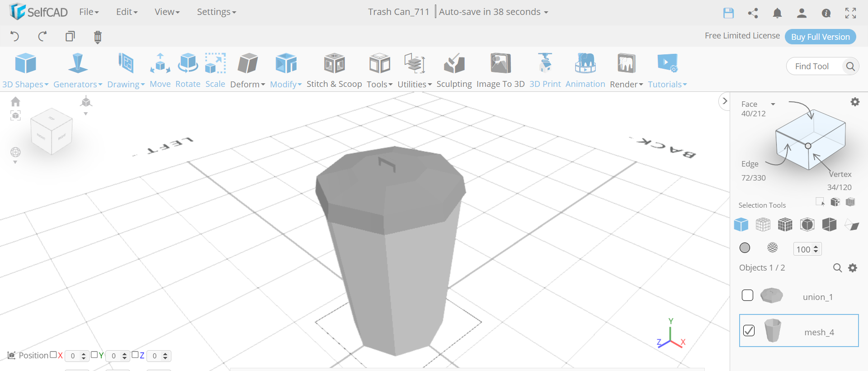Select the solid circle brush option
Screen dimensions: 868x371
point(745,248)
